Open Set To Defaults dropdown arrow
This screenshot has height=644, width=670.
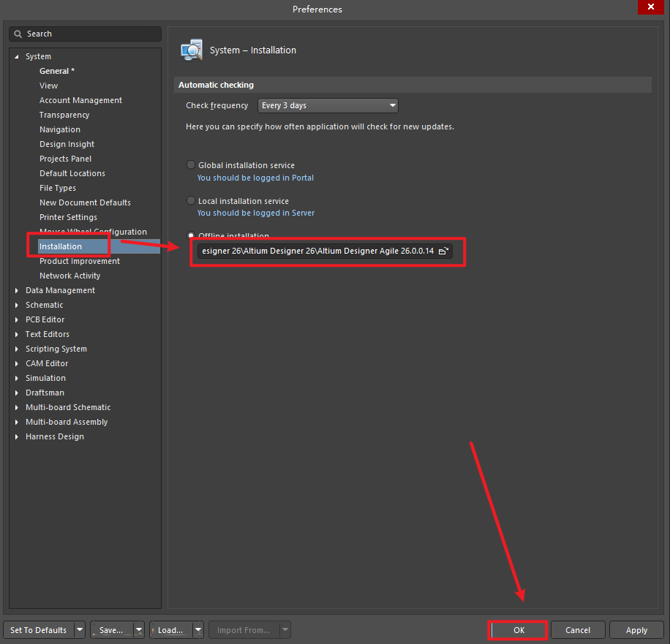pos(79,630)
